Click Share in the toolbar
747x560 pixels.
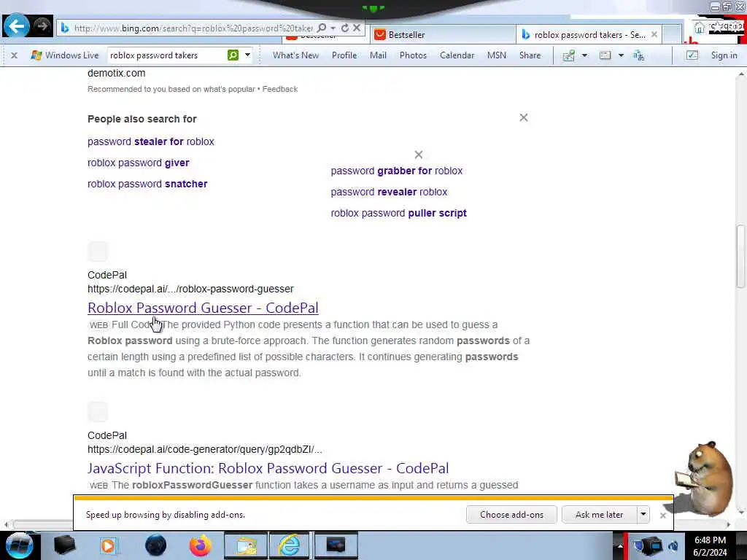pyautogui.click(x=530, y=55)
